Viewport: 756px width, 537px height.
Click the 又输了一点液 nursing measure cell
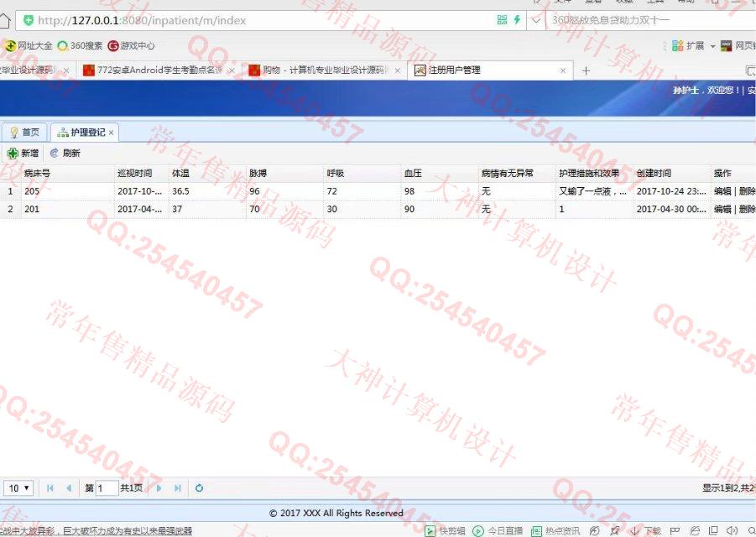tap(593, 191)
